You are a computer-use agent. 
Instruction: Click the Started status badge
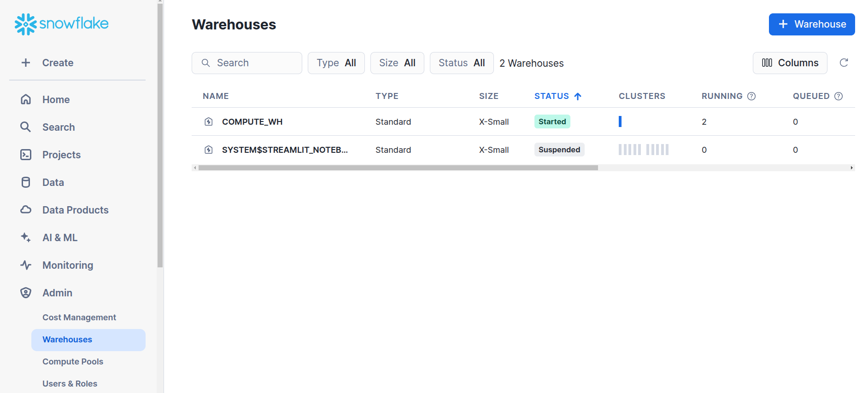[552, 121]
